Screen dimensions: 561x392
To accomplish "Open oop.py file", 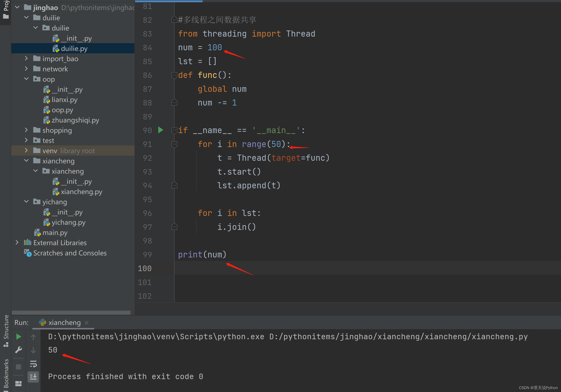I will [x=62, y=110].
